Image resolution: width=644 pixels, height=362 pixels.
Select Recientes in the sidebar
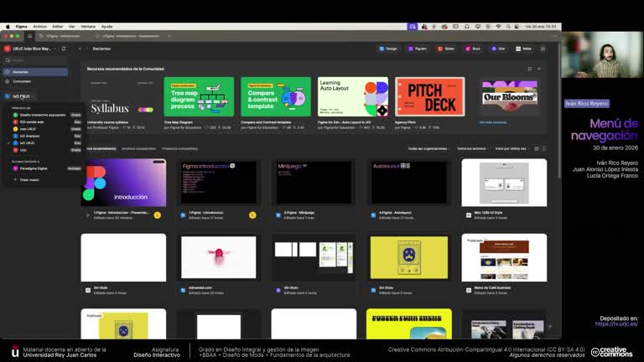point(35,72)
